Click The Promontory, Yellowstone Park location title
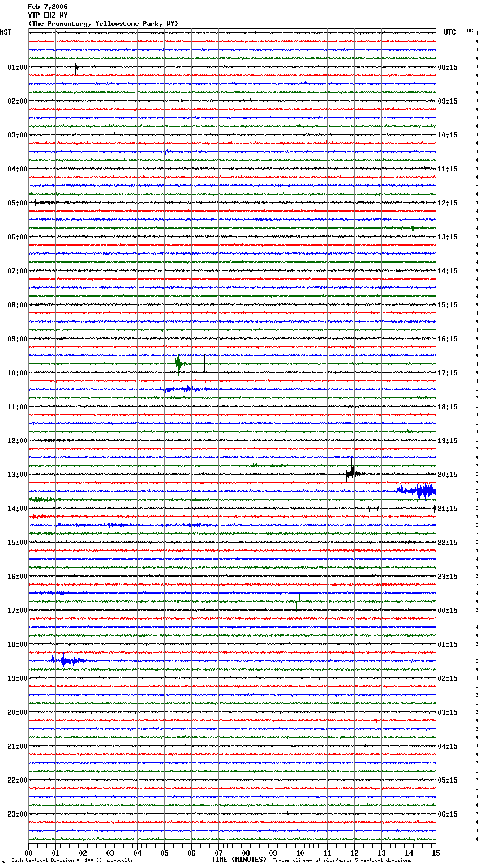This screenshot has height=868, width=481. [x=103, y=24]
